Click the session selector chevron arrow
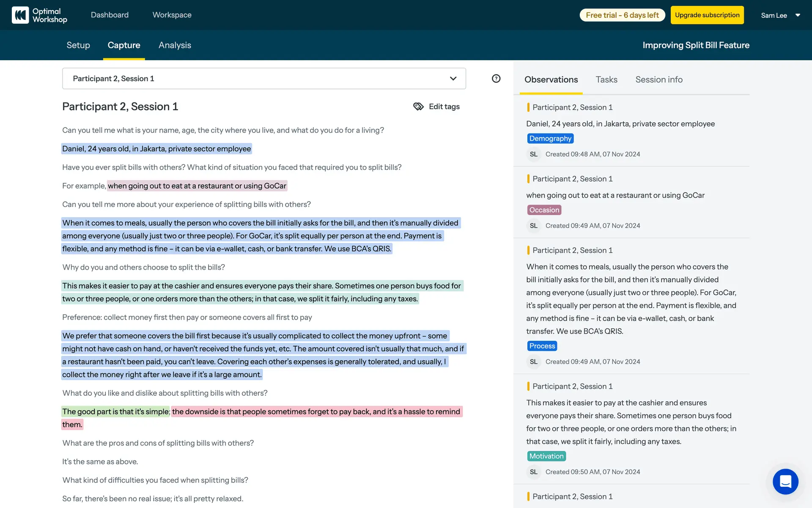The height and width of the screenshot is (508, 812). (453, 79)
